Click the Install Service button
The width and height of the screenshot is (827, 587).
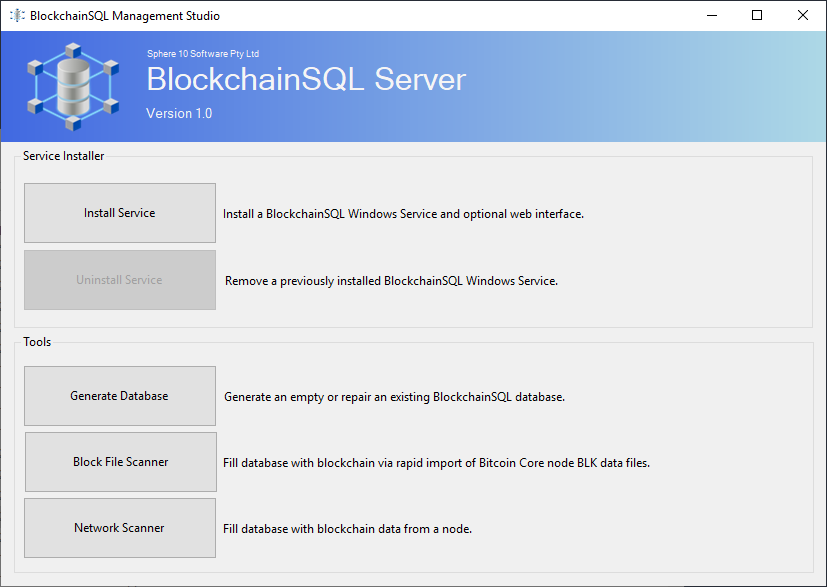coord(120,213)
